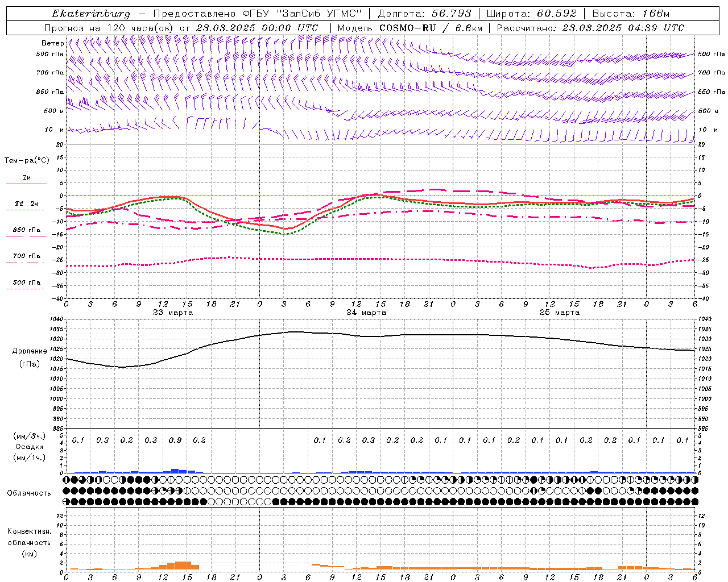Image resolution: width=728 pixels, height=582 pixels.
Task: Click the Ekaterinburg station title
Action: click(91, 14)
